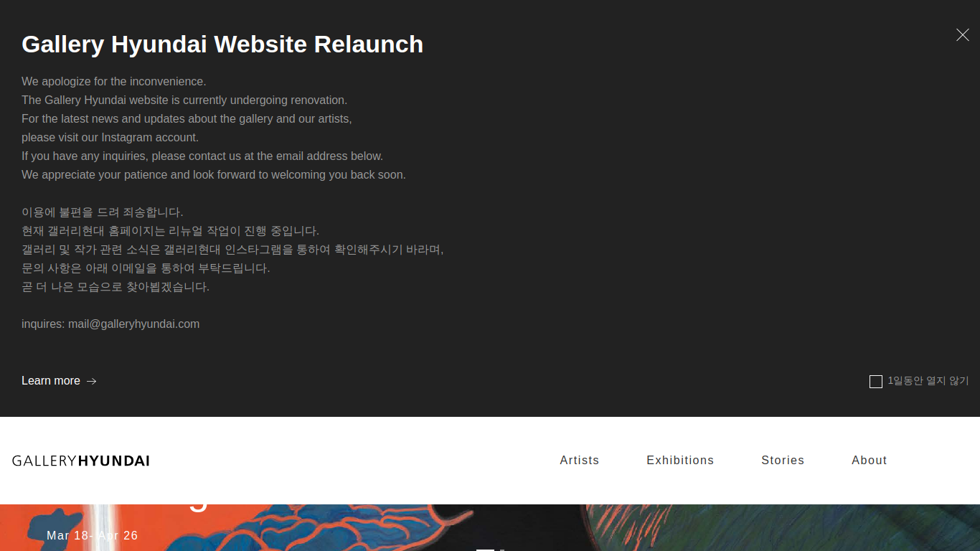980x551 pixels.
Task: Open the Exhibitions menu
Action: pyautogui.click(x=680, y=461)
